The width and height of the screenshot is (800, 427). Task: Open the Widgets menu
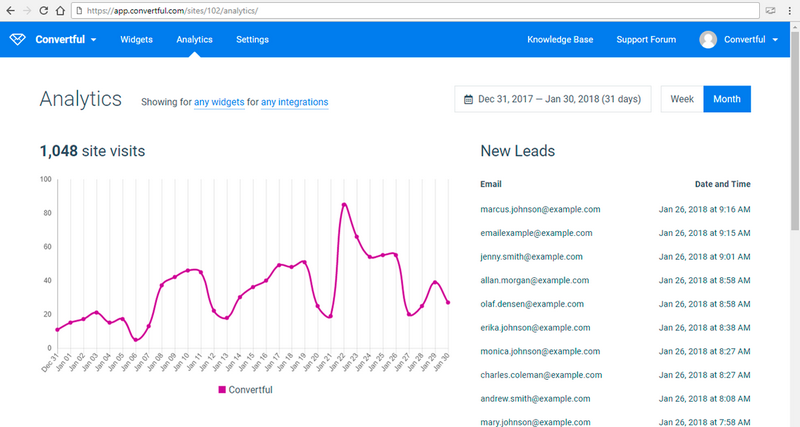[136, 39]
